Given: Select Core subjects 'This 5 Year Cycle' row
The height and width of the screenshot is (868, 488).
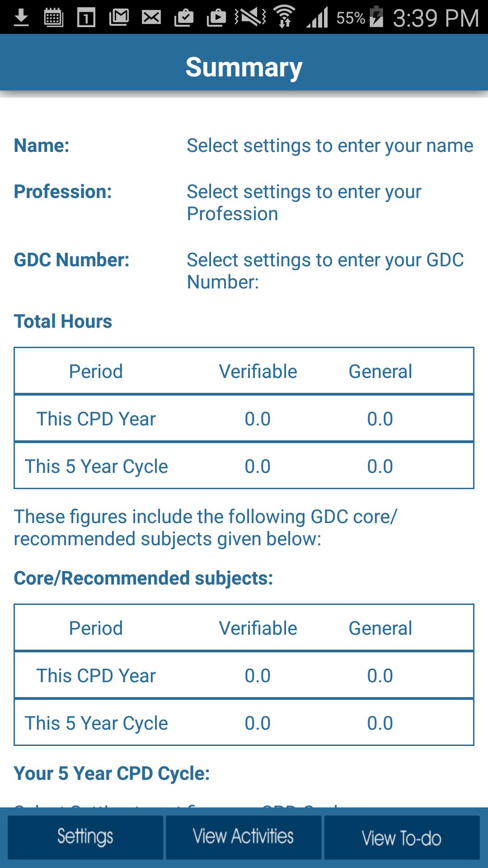Looking at the screenshot, I should [244, 723].
